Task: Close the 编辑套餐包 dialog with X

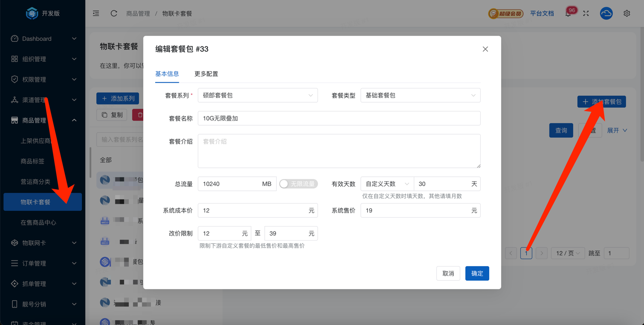Action: 485,49
